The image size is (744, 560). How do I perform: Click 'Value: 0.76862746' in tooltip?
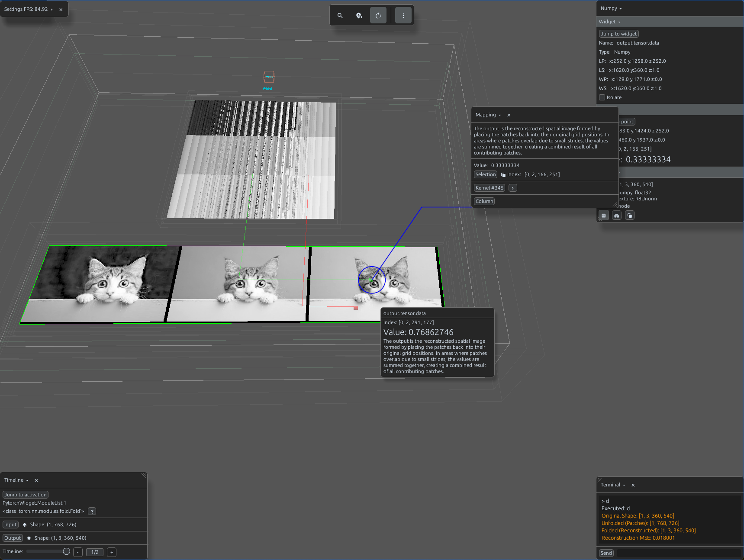419,332
